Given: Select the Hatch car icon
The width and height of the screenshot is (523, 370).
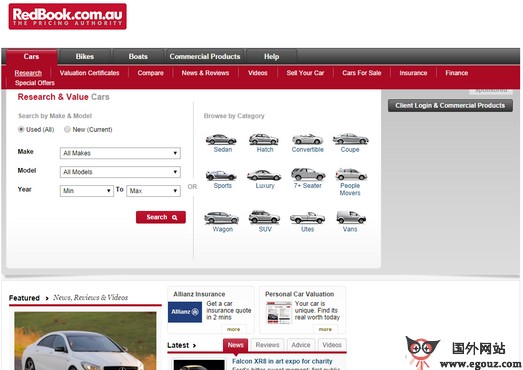Looking at the screenshot, I should 264,139.
